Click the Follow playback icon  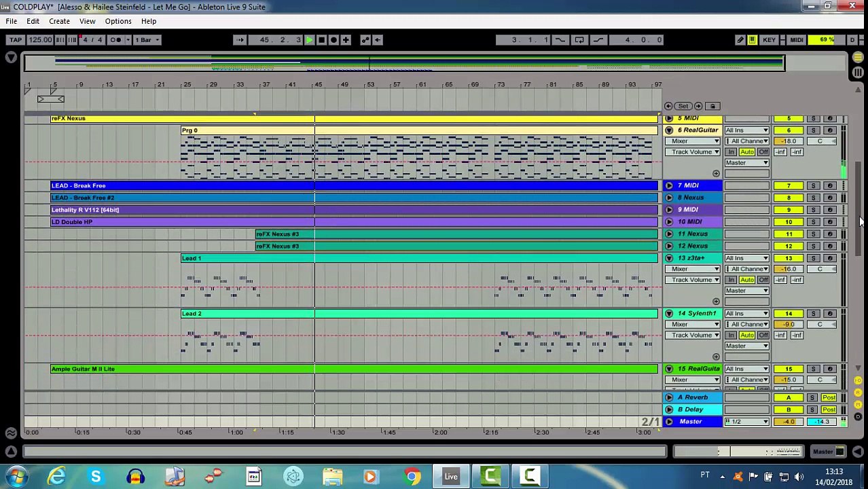(240, 40)
